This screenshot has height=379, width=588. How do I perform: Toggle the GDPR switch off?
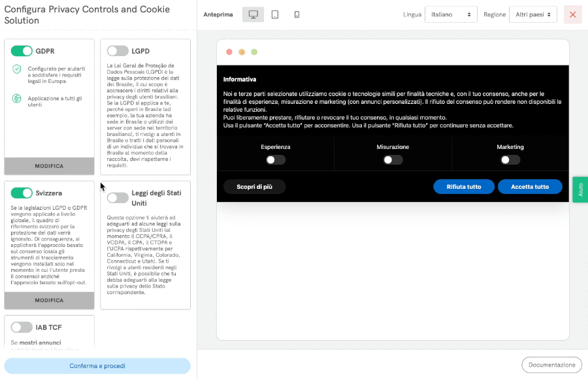22,51
